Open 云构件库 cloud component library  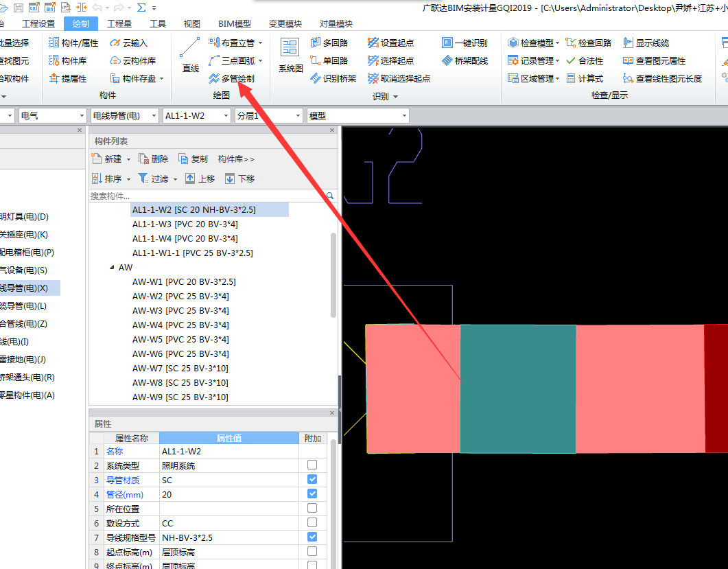[133, 60]
